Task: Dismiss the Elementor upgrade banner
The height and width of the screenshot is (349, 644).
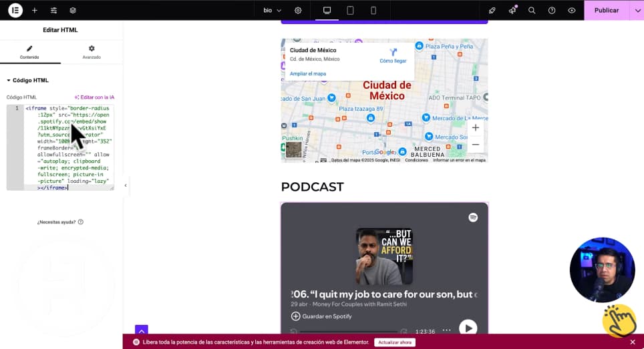Action: coord(633,342)
